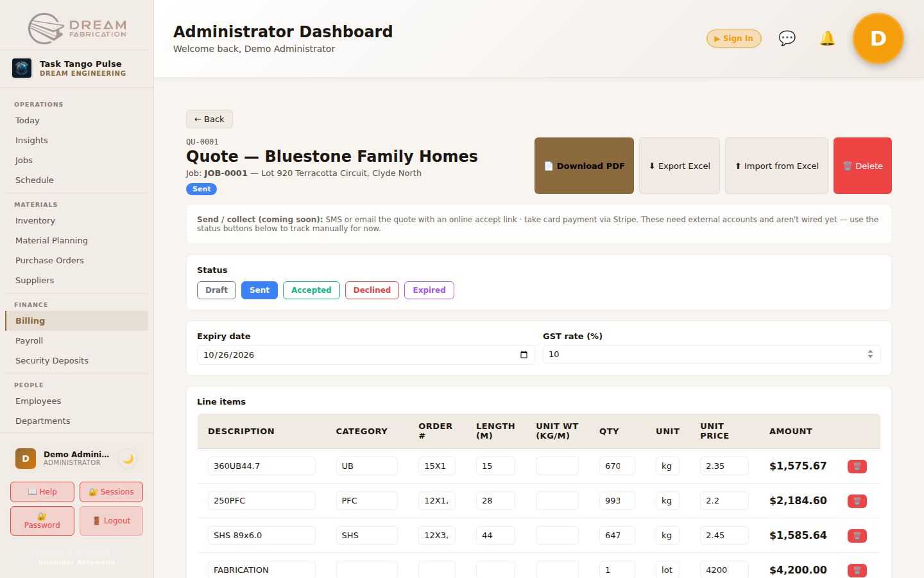
Task: Click the Demo Admin user avatar in sidebar
Action: (x=26, y=459)
